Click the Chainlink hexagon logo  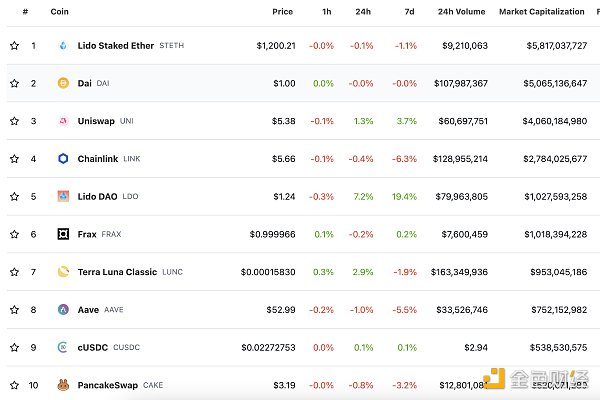[x=63, y=159]
